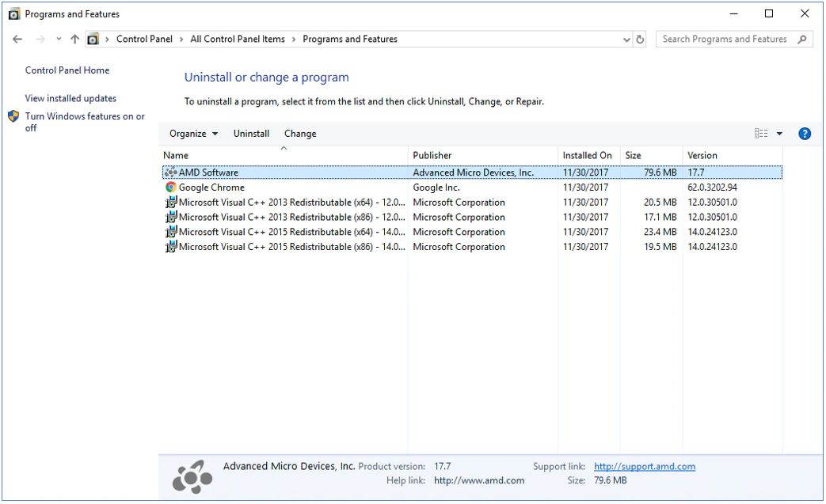The width and height of the screenshot is (826, 504).
Task: Refresh the Programs and Features list
Action: pyautogui.click(x=640, y=40)
